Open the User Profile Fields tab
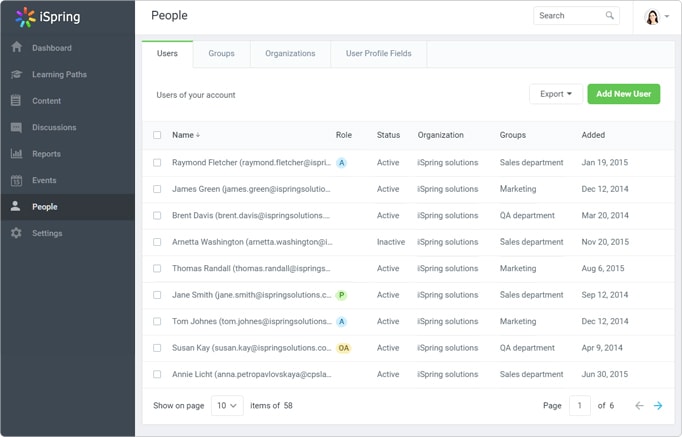This screenshot has width=682, height=437. click(x=378, y=53)
